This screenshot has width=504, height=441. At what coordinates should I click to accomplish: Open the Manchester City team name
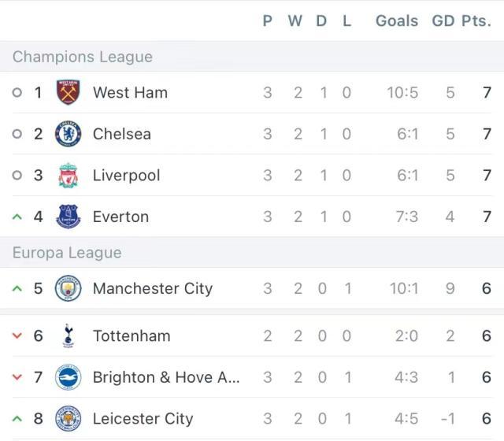(153, 288)
